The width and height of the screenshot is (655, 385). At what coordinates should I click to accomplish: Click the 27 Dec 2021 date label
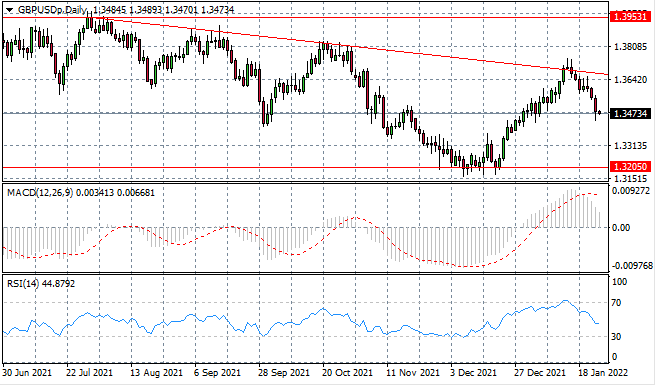(x=539, y=372)
